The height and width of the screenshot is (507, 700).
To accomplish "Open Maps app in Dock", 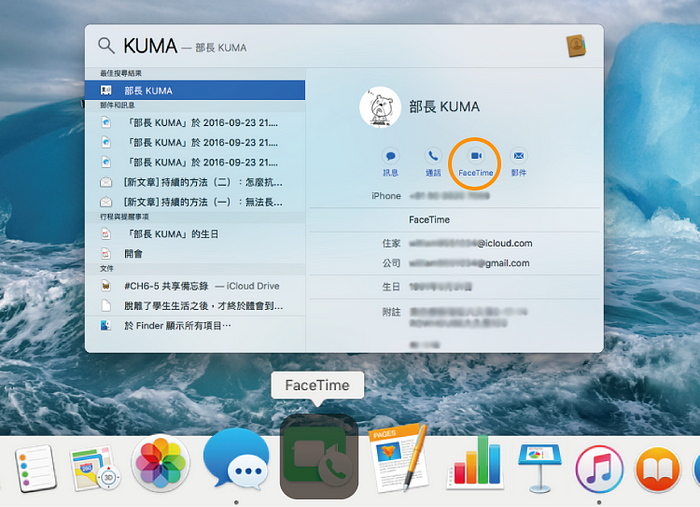I will (x=95, y=468).
